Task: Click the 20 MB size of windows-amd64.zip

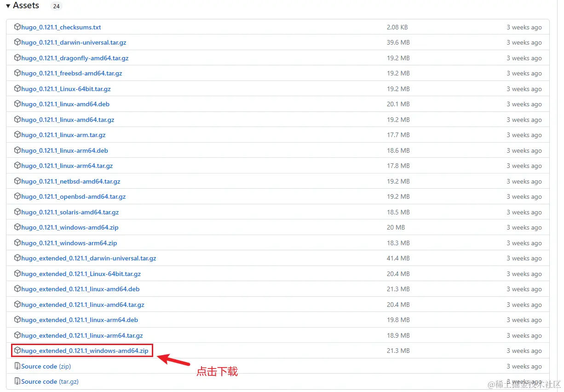Action: (x=396, y=227)
